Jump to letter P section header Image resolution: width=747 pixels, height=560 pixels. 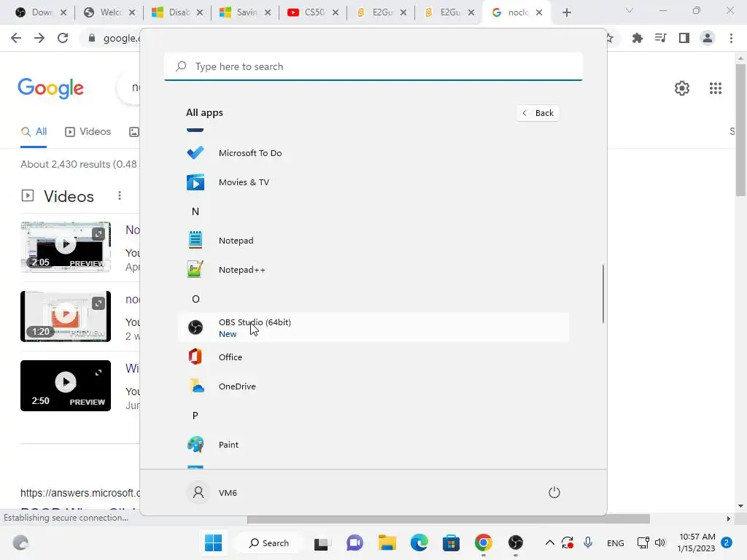coord(196,415)
